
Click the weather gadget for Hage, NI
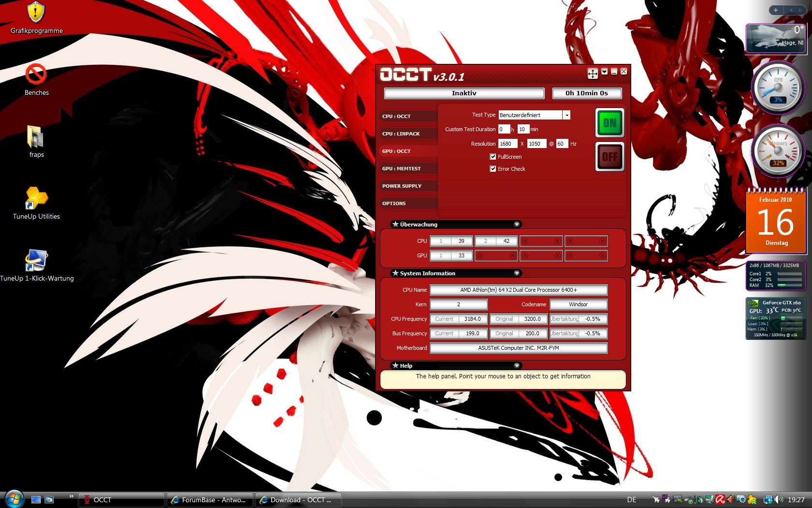[x=775, y=38]
